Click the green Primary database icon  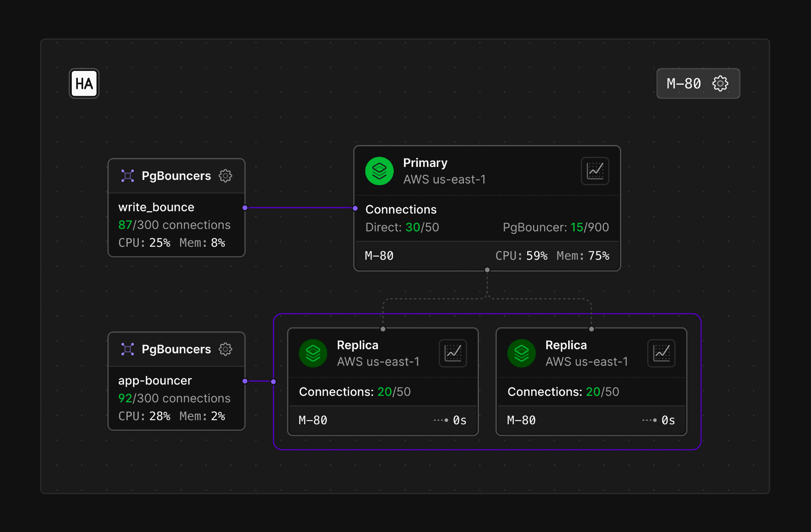[379, 171]
